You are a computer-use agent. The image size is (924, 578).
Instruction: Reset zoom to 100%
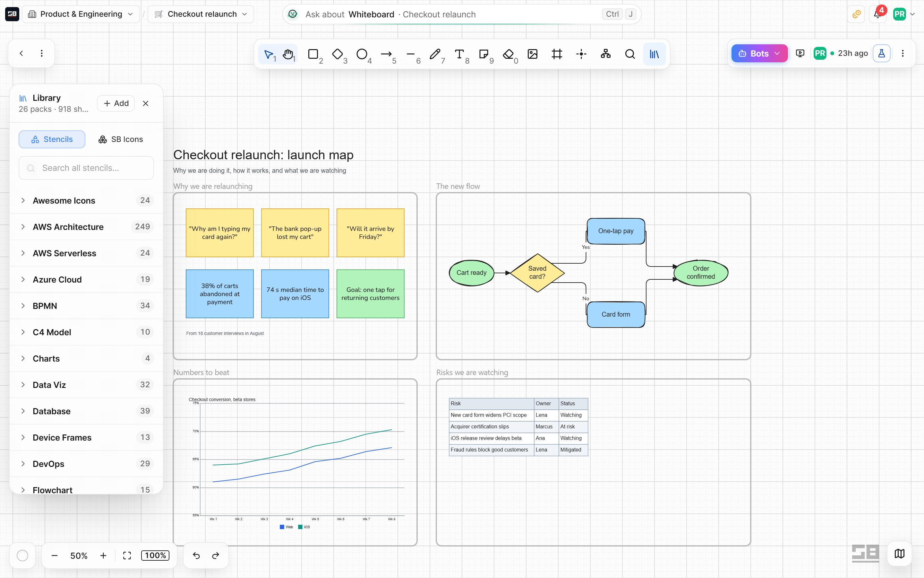coord(155,556)
